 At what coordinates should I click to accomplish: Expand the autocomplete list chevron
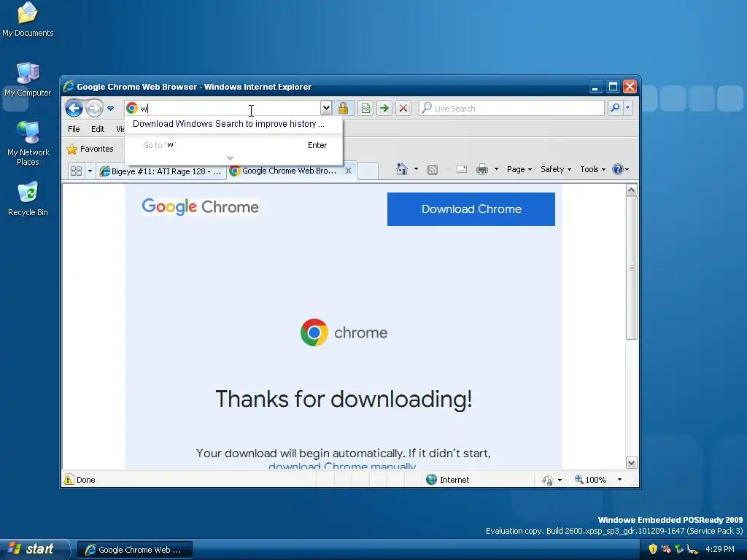pos(230,158)
